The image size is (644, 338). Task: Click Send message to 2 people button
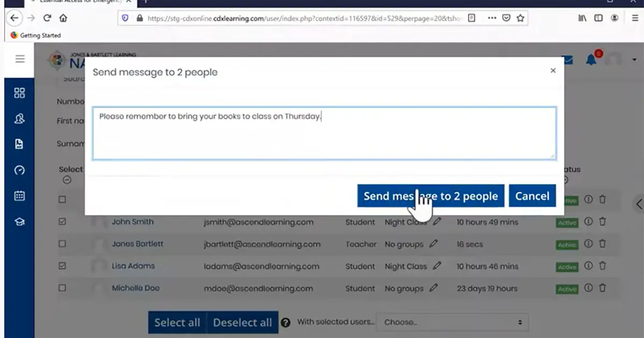[431, 196]
